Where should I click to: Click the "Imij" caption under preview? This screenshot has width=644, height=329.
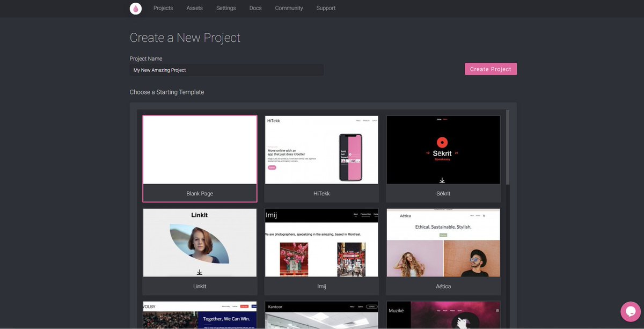click(x=321, y=286)
